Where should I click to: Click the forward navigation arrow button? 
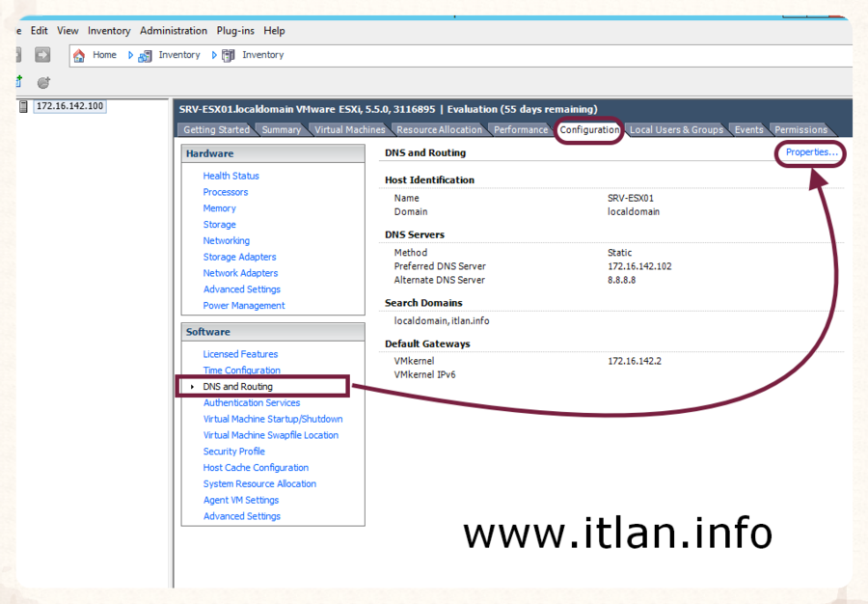pos(42,56)
